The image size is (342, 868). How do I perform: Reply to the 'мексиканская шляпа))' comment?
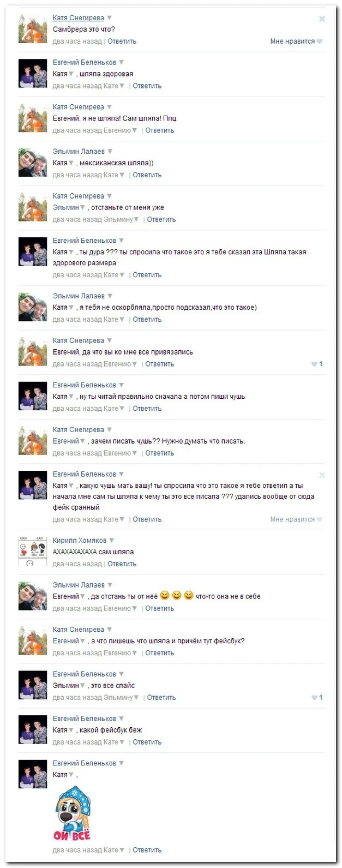click(147, 175)
